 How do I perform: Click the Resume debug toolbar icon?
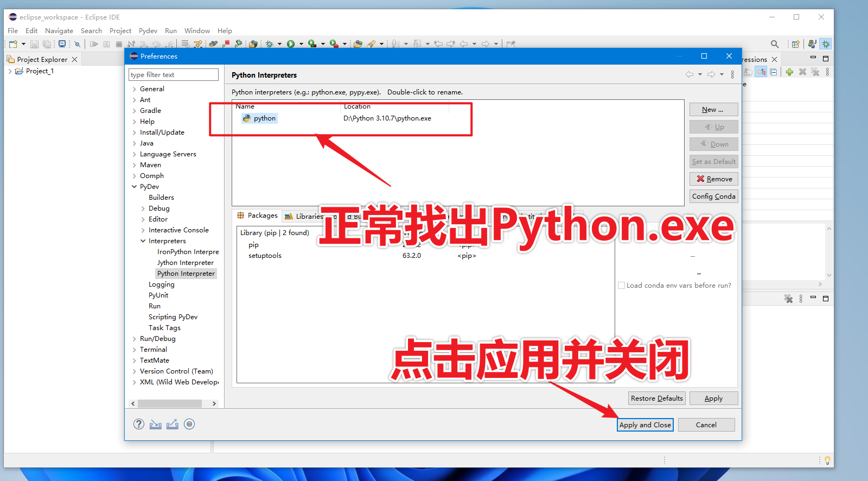click(94, 44)
